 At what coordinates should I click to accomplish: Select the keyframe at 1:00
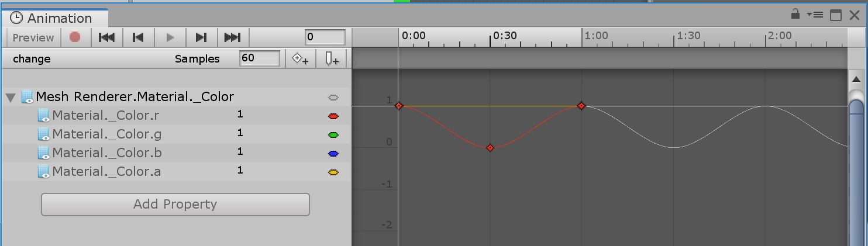(581, 106)
